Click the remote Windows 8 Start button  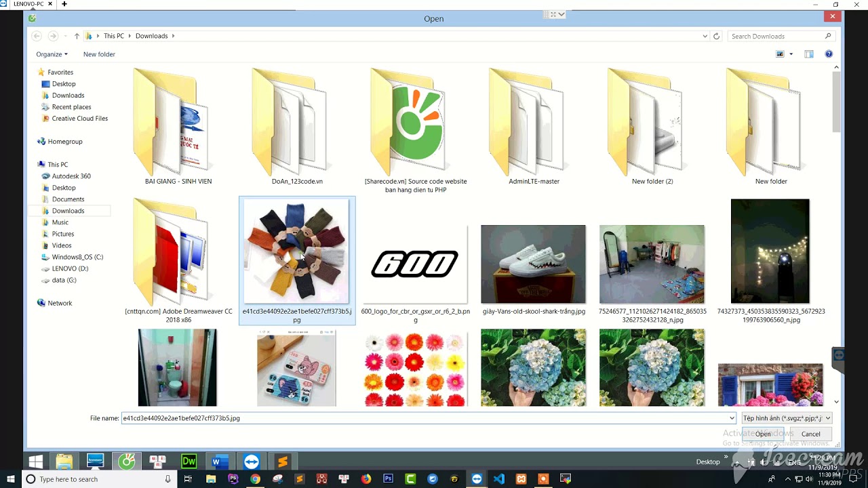coord(36,462)
